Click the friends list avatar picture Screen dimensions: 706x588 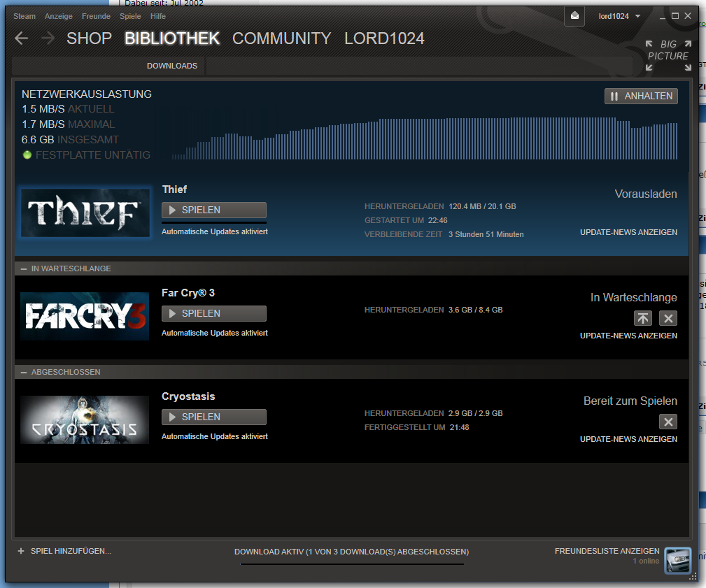point(677,561)
